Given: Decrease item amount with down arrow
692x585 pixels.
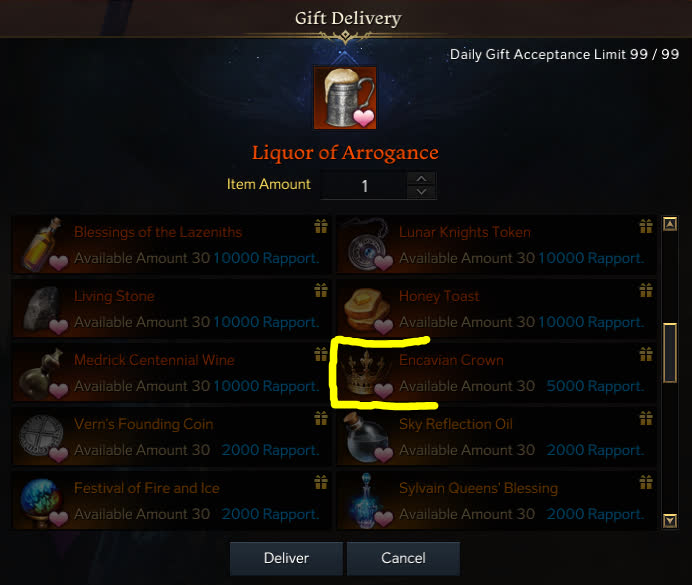Looking at the screenshot, I should point(421,192).
